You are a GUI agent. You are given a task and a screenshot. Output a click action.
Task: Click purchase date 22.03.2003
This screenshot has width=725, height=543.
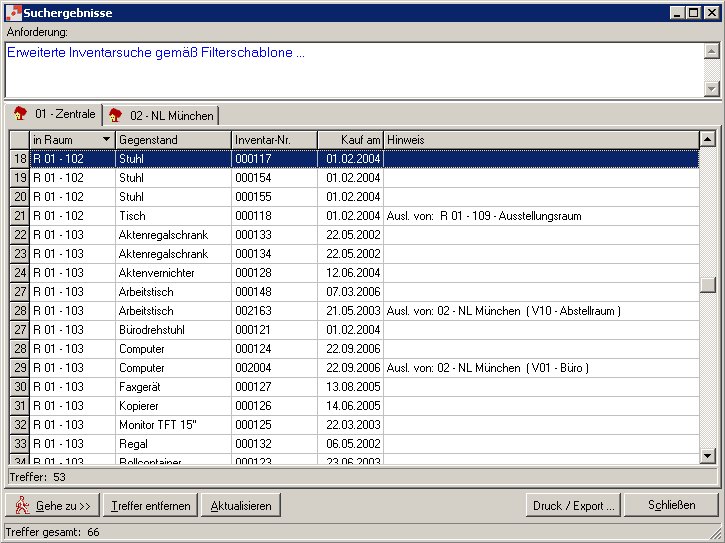[x=353, y=425]
